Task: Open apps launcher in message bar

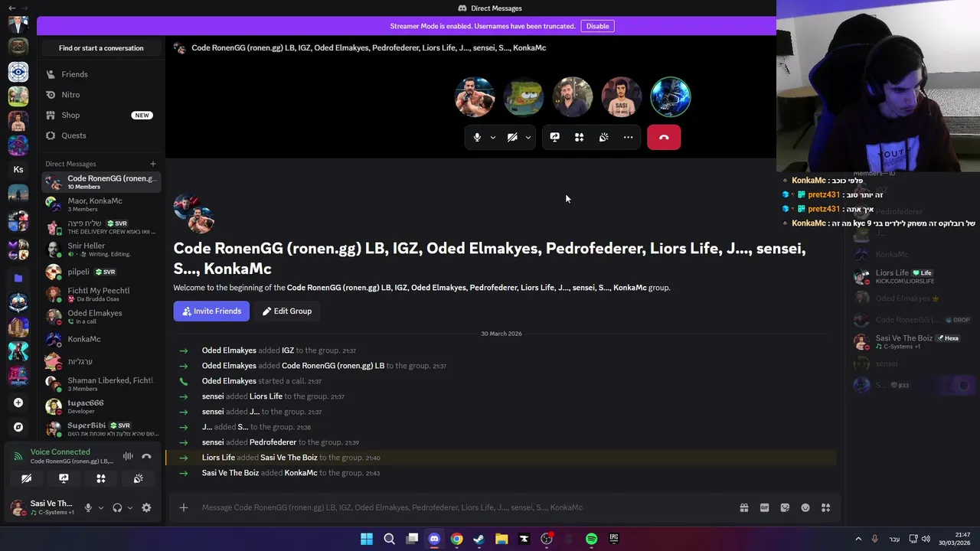Action: pyautogui.click(x=825, y=507)
